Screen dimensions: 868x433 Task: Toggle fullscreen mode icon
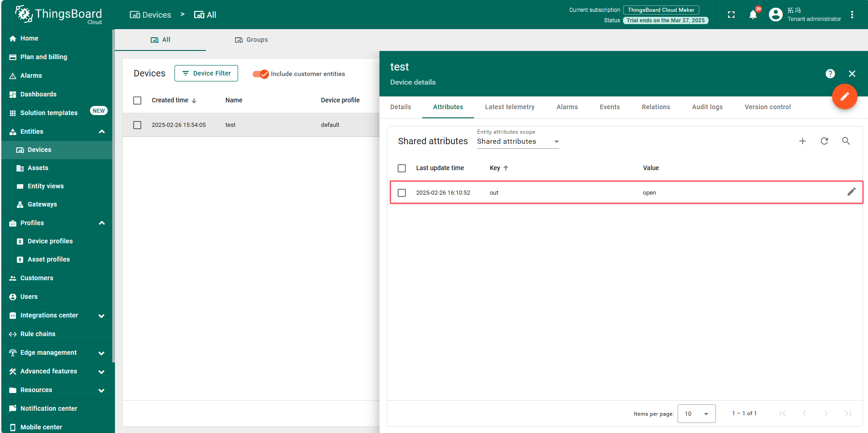(731, 15)
